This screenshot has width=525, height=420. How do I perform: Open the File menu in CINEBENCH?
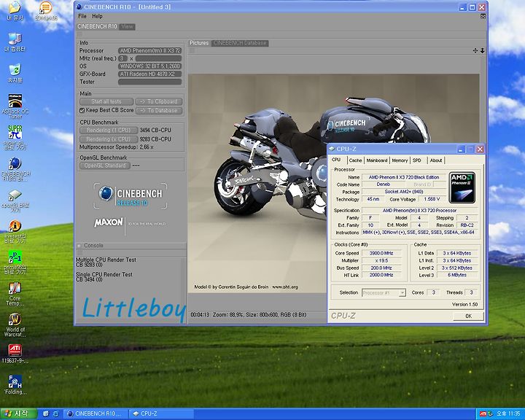click(82, 16)
